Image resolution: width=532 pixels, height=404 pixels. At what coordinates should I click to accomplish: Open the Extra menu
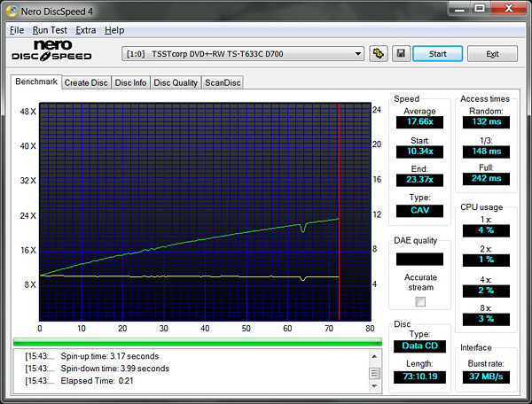click(85, 30)
